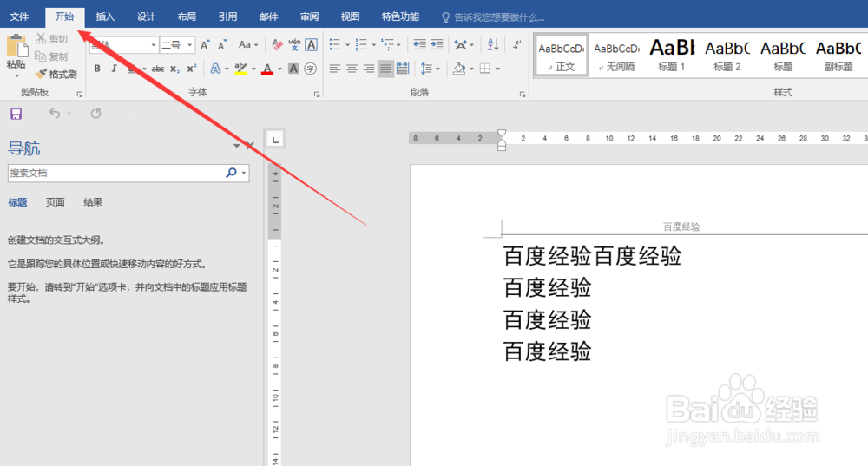
Task: Apply character border icon
Action: pos(311,44)
